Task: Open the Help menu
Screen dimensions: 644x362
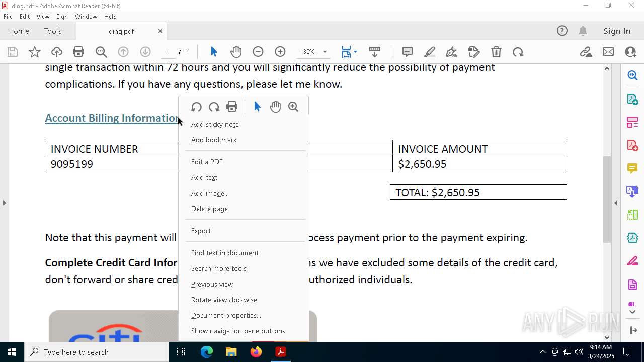Action: [110, 17]
